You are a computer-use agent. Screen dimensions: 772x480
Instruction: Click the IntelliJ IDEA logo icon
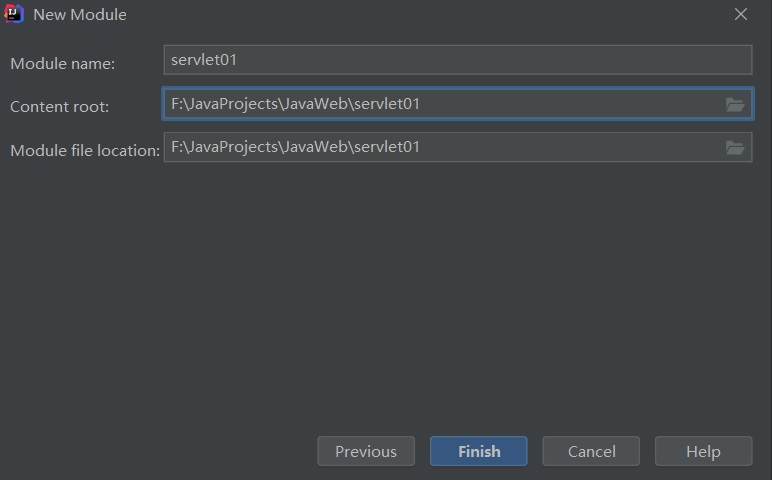pyautogui.click(x=14, y=14)
